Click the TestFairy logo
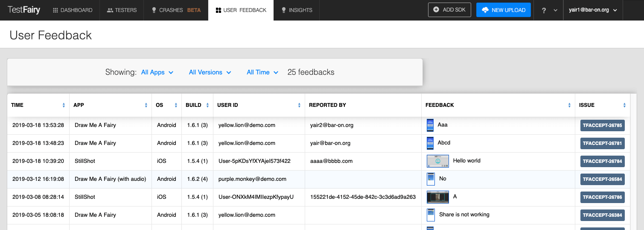Image resolution: width=644 pixels, height=230 pixels. (x=24, y=10)
